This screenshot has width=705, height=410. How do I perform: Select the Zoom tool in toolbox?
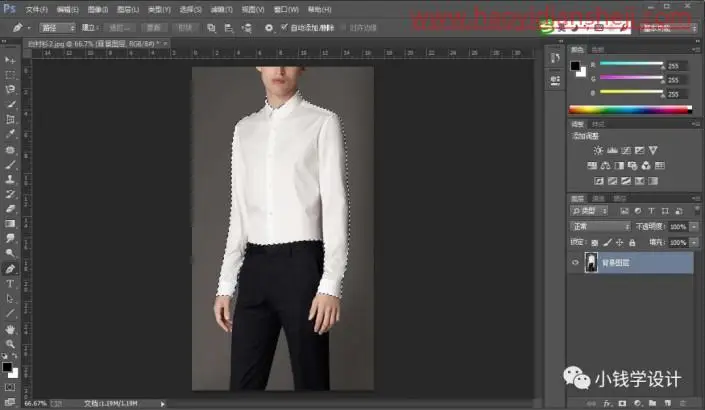[x=10, y=344]
